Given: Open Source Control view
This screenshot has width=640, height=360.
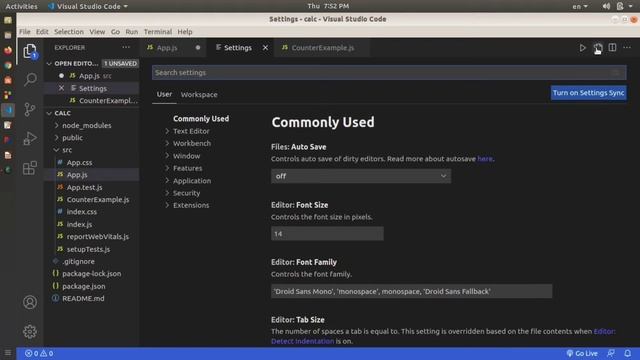Looking at the screenshot, I should click(x=30, y=109).
